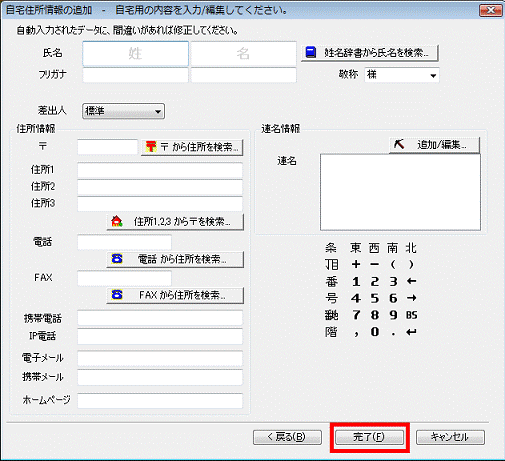Screen dimensions: 505x461
Task: Click the 5 key on the keypad
Action: coord(375,298)
